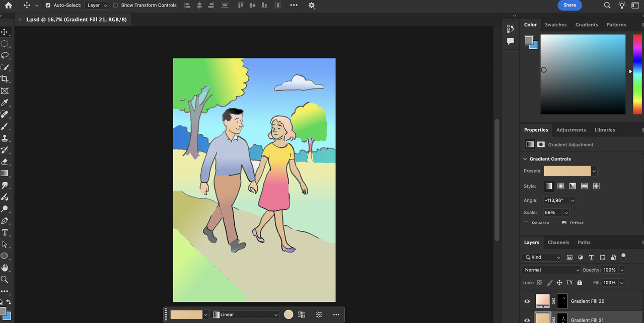Filter layers by adjustment layers icon

pos(580,257)
